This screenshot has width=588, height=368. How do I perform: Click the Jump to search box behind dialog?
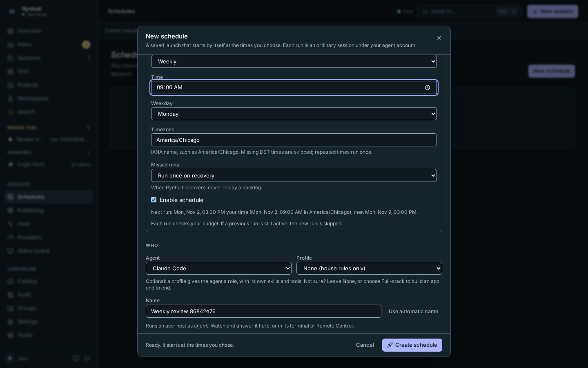pyautogui.click(x=470, y=11)
